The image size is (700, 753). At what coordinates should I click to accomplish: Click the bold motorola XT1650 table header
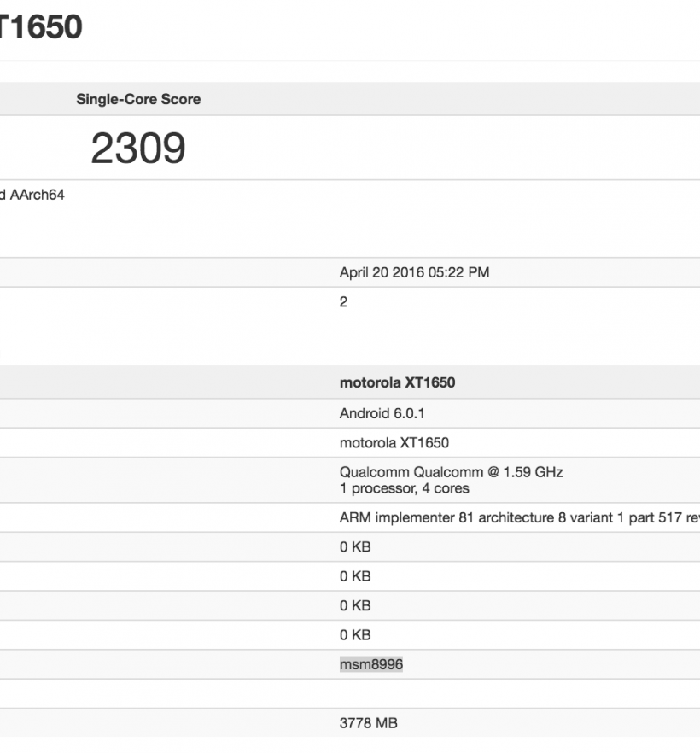(397, 382)
